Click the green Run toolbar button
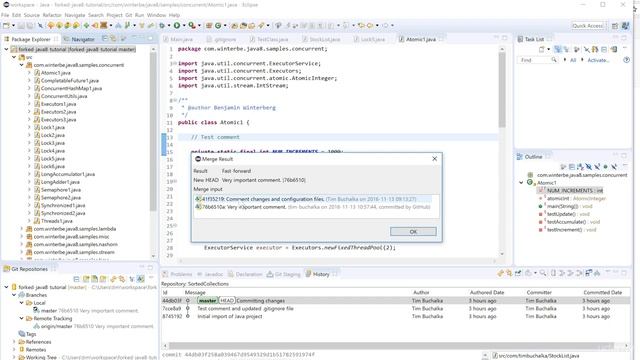Viewport: 640px width, 360px height. pos(177,25)
